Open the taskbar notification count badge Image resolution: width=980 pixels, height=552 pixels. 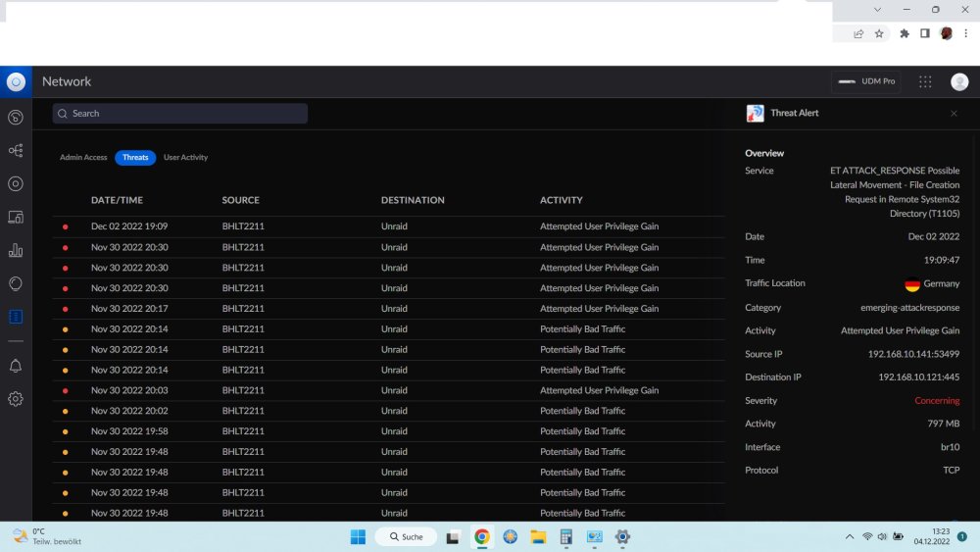click(962, 536)
